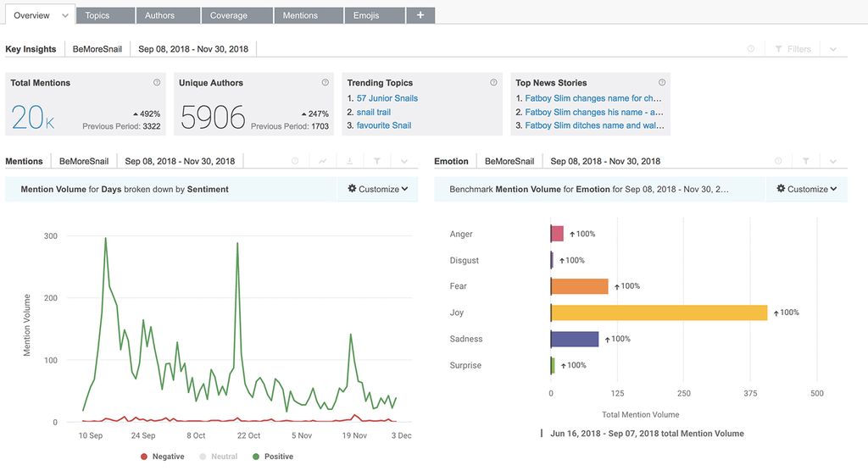Open the '57 Junior Snails' trending topic
Screen dimensions: 868x476
coord(387,98)
